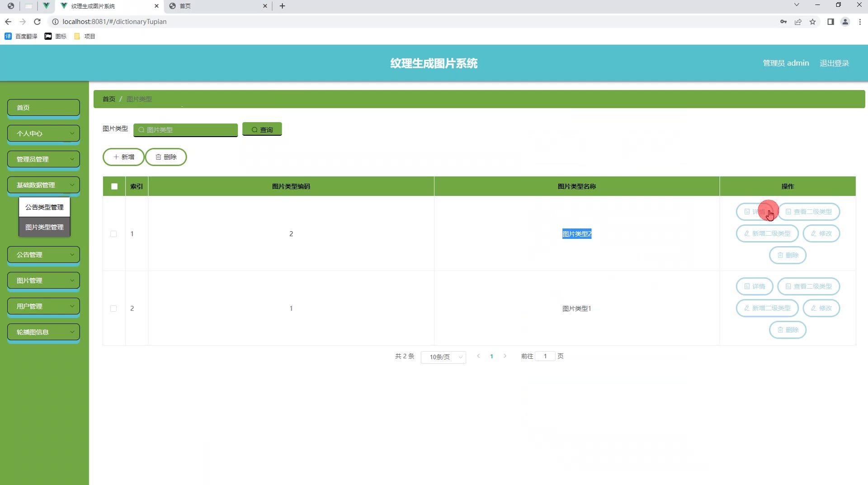The width and height of the screenshot is (868, 485).
Task: Collapse the 基础数据管理 sidebar menu
Action: pos(43,185)
